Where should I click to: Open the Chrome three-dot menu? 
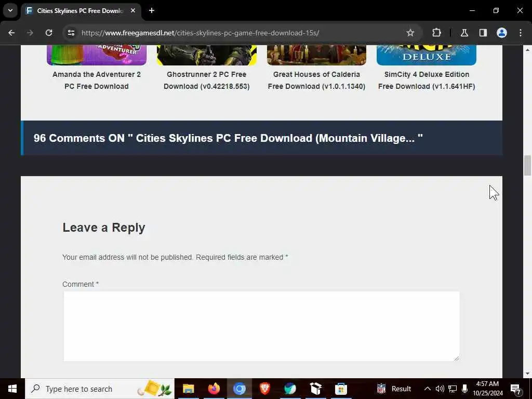tap(521, 33)
